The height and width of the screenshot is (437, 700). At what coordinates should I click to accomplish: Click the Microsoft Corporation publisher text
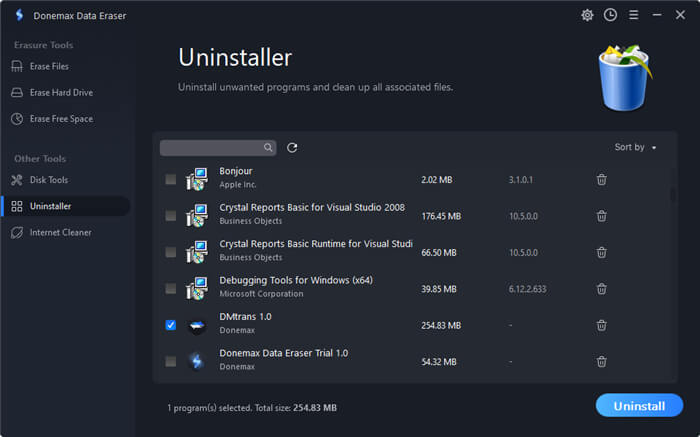[261, 294]
